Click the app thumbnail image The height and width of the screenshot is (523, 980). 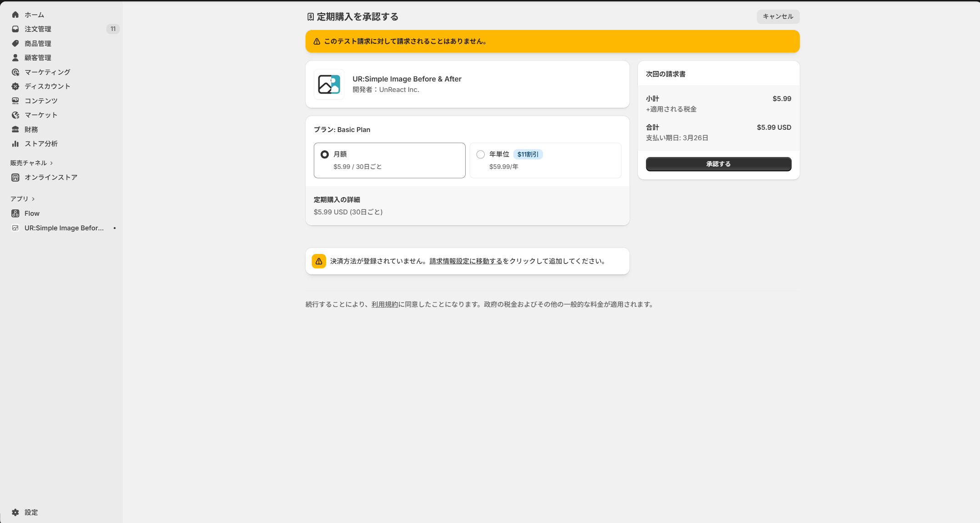328,84
